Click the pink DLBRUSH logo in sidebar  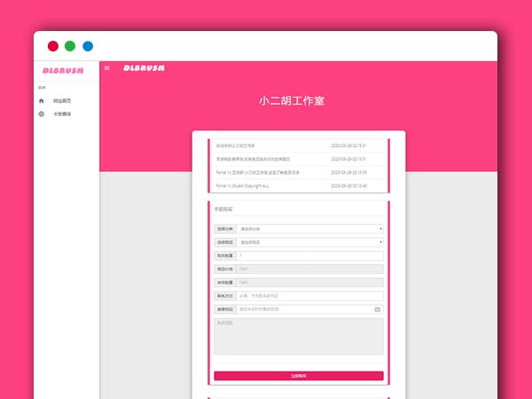tap(63, 71)
